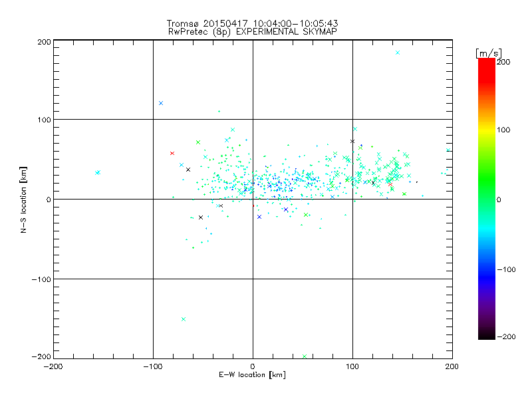Click the colorbar label "200"
Screen dimensions: 532x399
pyautogui.click(x=503, y=62)
